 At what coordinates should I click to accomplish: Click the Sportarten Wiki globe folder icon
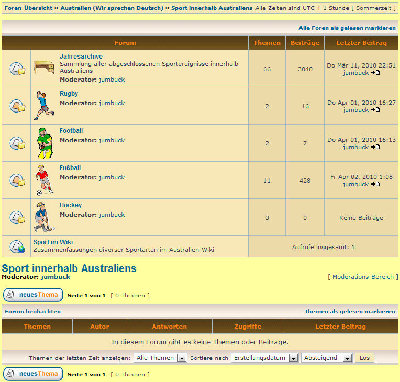(x=17, y=247)
